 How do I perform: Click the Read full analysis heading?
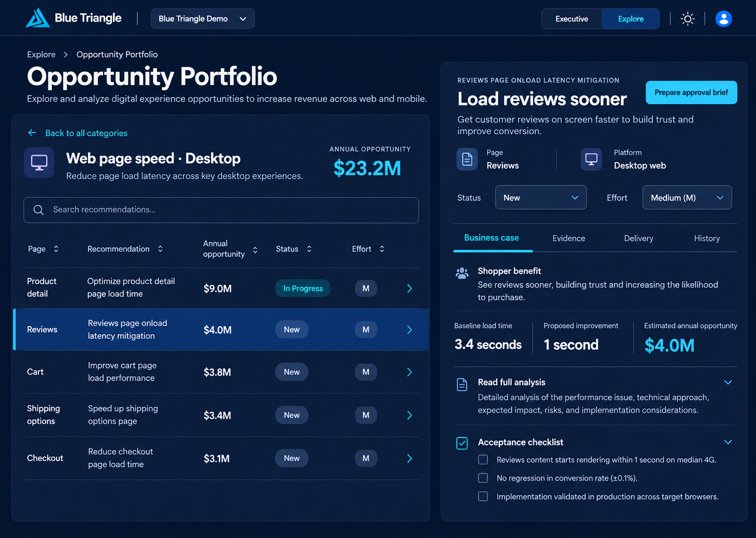pos(511,382)
